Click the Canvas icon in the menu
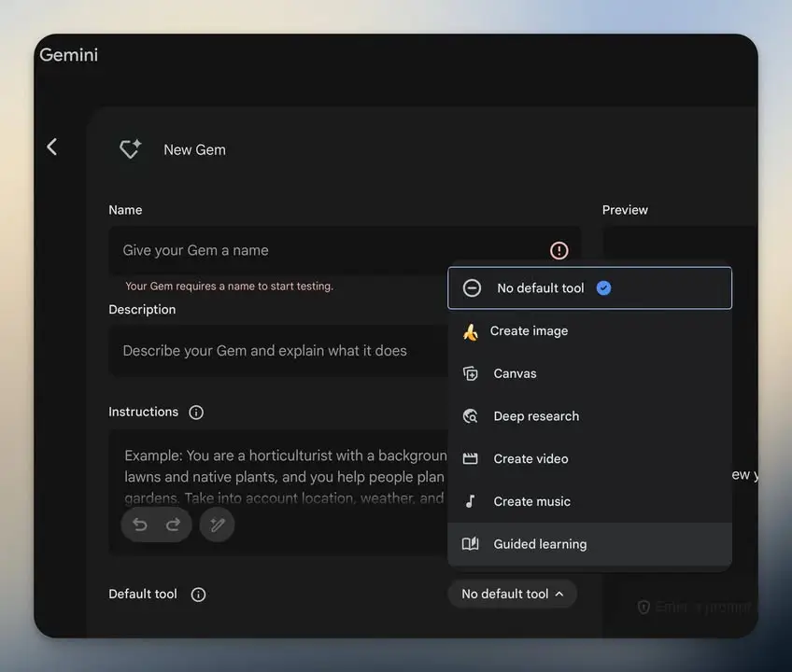The image size is (792, 672). click(471, 373)
